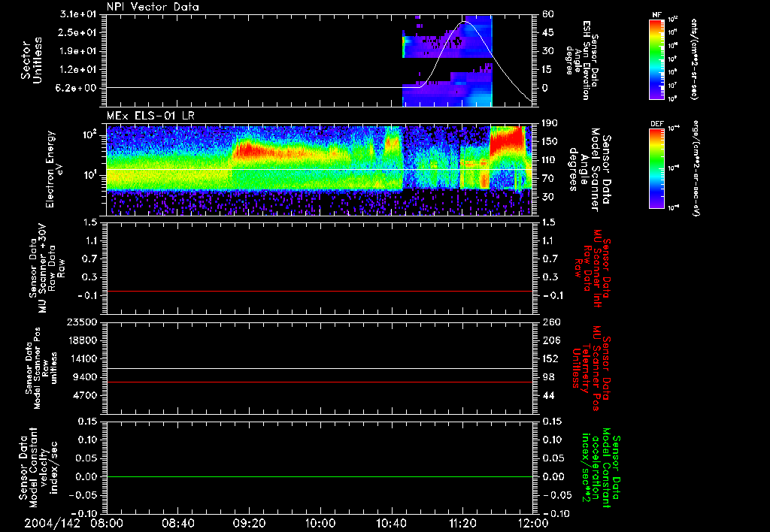
Task: Click the 'DEF' label above color bar
Action: click(x=656, y=124)
